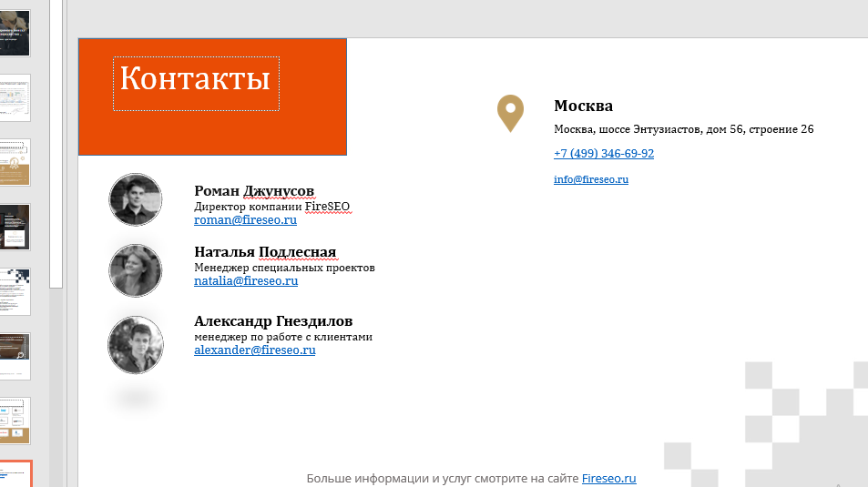Click the name Александр Гнездилов
Viewport: 868px width, 487px height.
pos(273,321)
